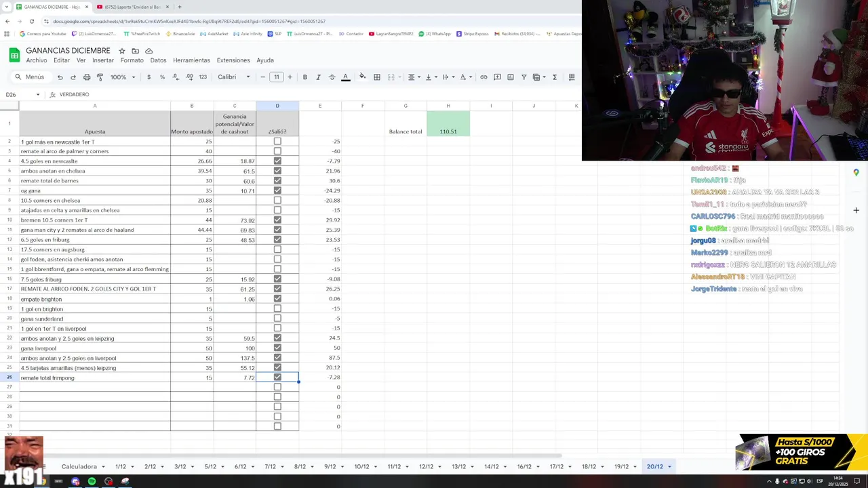Image resolution: width=868 pixels, height=488 pixels.
Task: Open the 20/12 sheet tab menu arrow
Action: click(x=669, y=466)
